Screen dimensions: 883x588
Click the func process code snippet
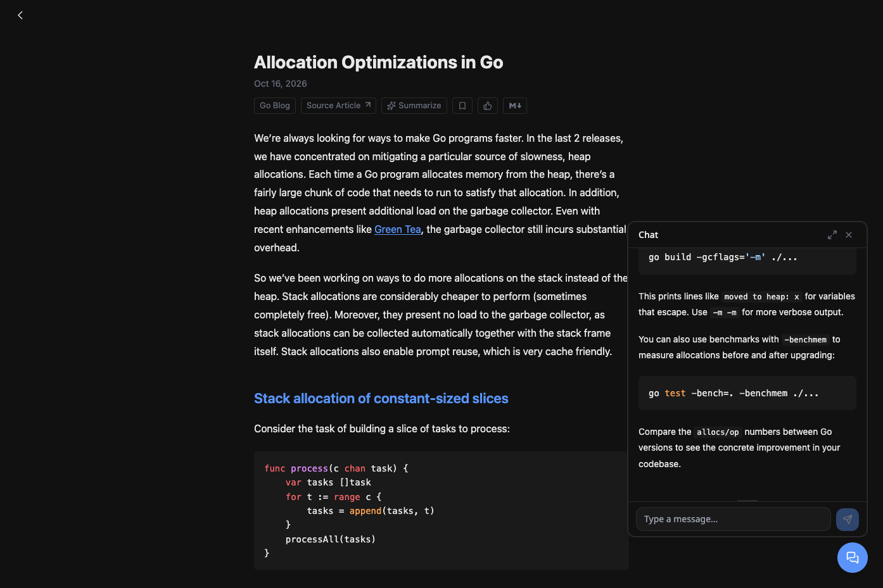coord(441,511)
